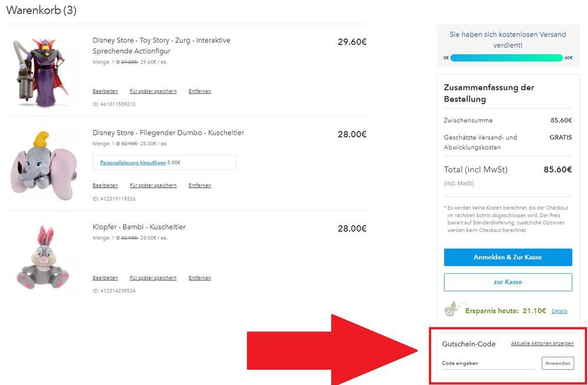
Task: Click the Total (incl MwSt) 85.60€ amount
Action: coord(557,170)
